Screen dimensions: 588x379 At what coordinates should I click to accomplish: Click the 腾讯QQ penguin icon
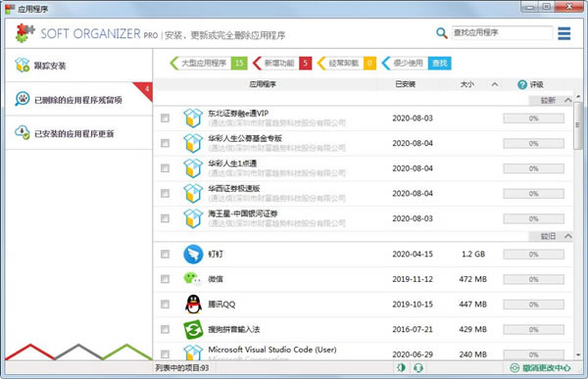pyautogui.click(x=193, y=304)
